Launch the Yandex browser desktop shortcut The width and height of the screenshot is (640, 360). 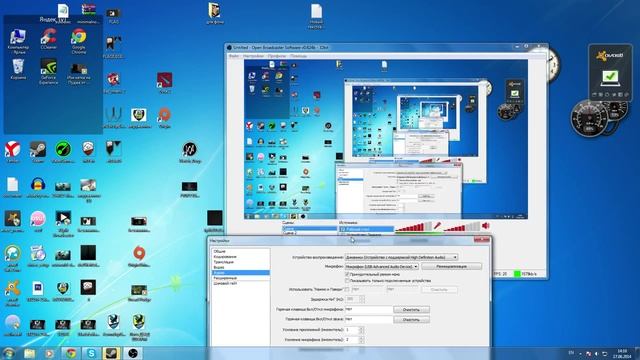tap(12, 152)
